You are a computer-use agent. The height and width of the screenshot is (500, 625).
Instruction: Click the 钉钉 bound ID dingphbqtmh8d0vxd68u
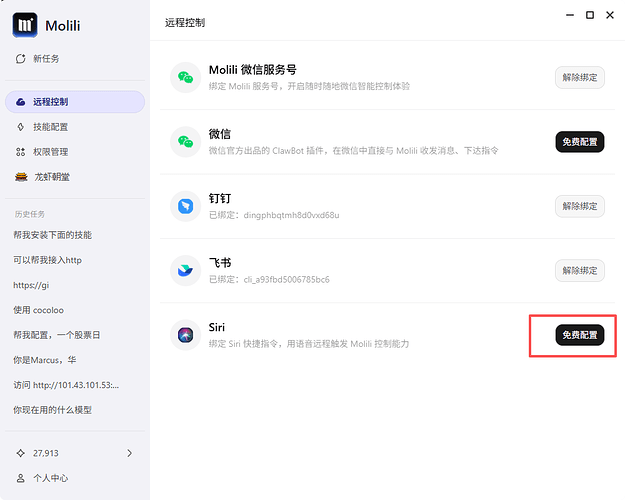point(291,215)
